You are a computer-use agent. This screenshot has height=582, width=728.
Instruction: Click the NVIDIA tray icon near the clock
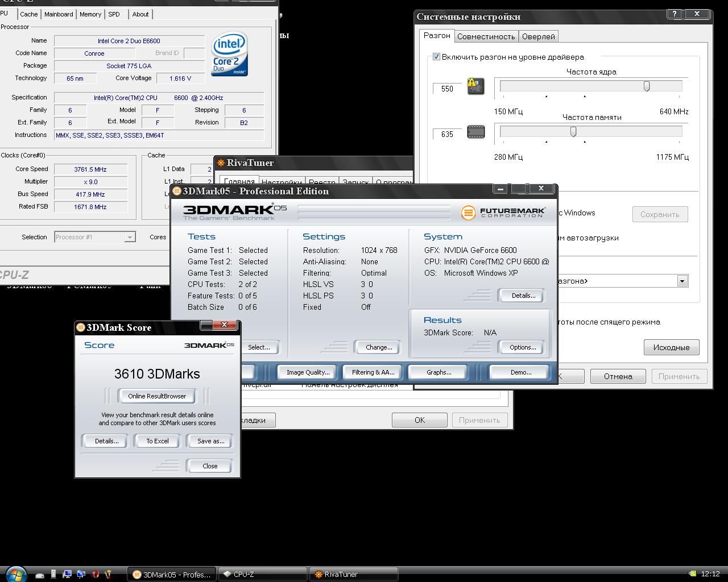click(692, 574)
